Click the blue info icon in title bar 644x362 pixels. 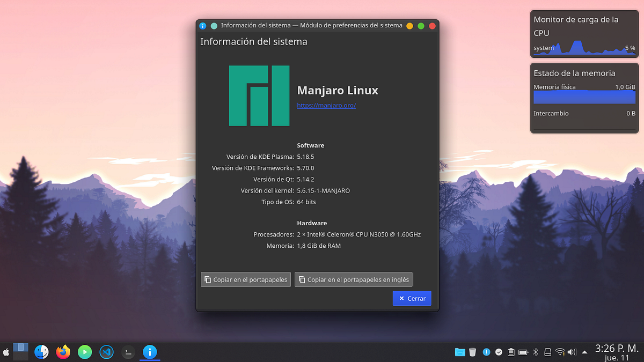[x=202, y=26]
